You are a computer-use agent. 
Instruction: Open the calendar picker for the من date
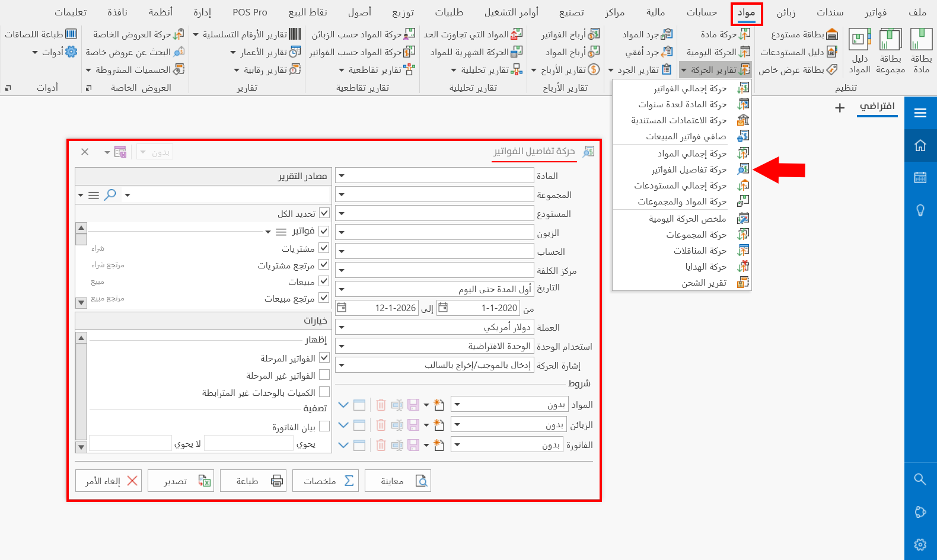pos(443,308)
